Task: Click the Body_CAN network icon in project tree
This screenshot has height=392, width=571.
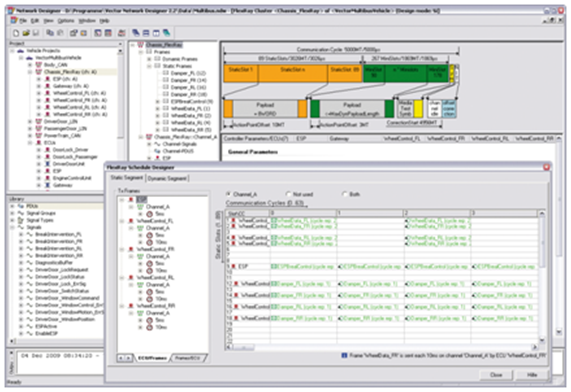Action: (39, 65)
